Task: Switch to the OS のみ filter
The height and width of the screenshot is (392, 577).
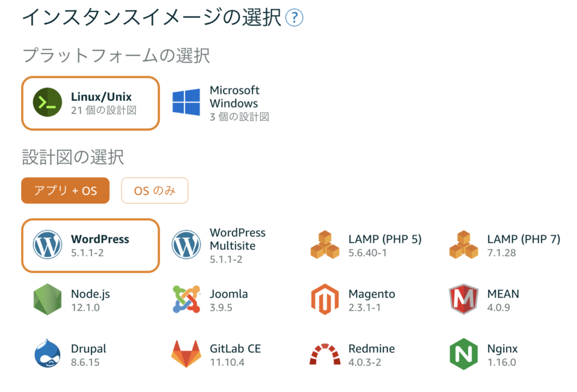Action: pyautogui.click(x=154, y=189)
